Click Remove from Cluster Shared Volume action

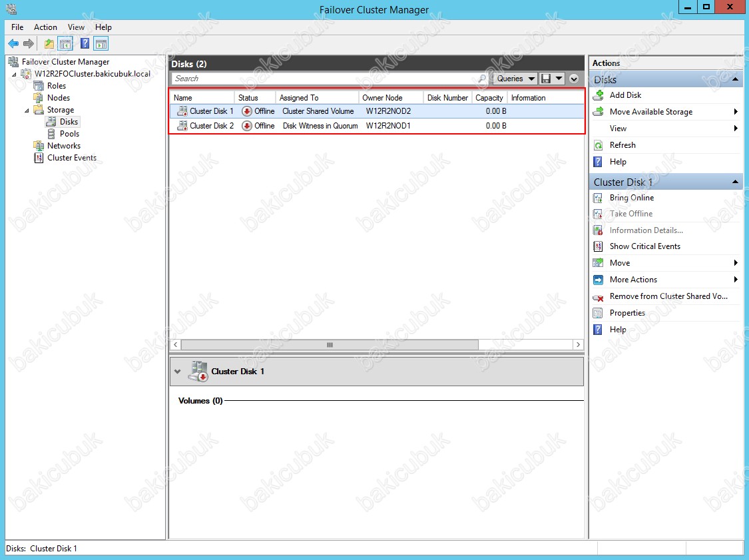668,297
